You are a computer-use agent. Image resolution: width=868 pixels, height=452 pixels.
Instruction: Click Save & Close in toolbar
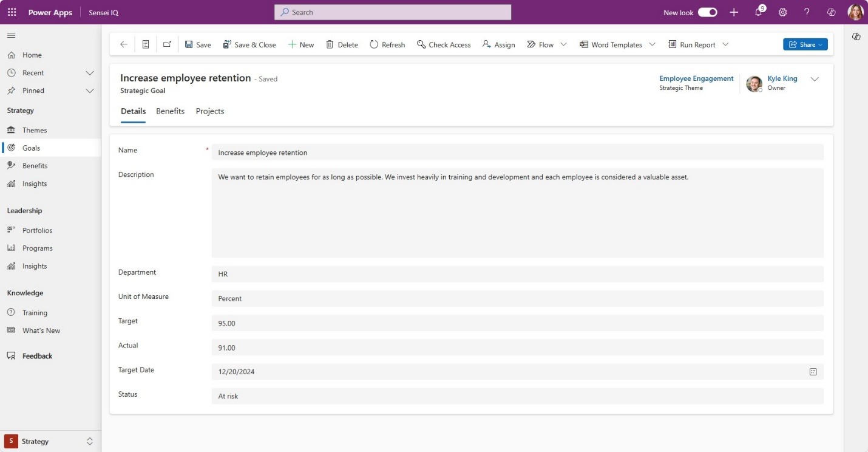(249, 44)
